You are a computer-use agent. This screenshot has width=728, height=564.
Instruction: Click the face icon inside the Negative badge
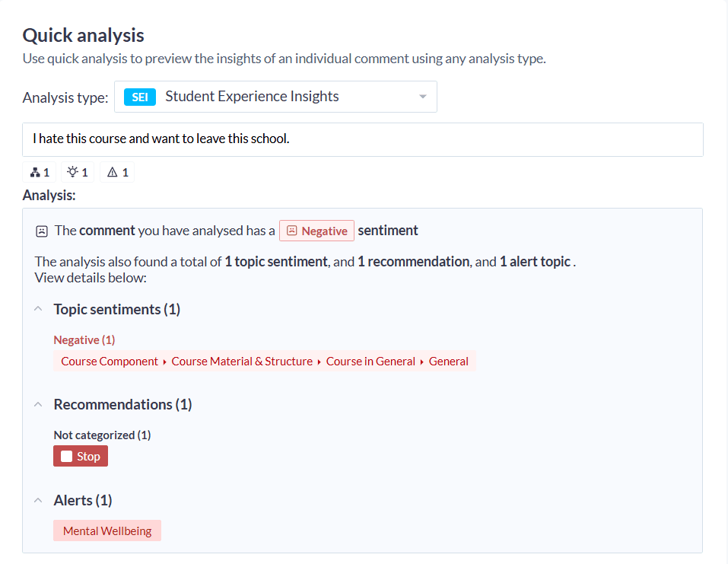[x=291, y=230]
